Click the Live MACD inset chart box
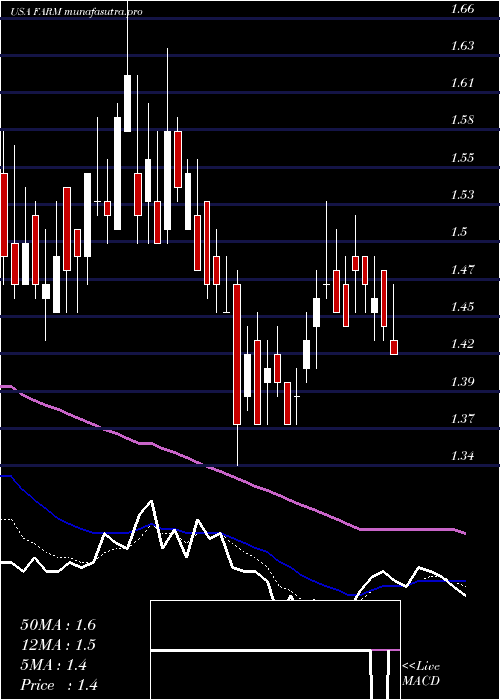The width and height of the screenshot is (500, 700). coord(275,650)
